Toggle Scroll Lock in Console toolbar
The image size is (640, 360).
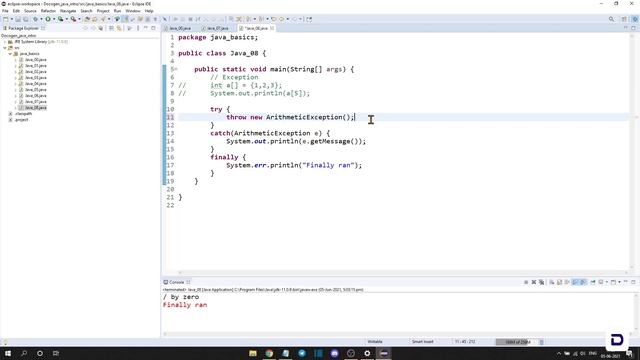pos(559,282)
